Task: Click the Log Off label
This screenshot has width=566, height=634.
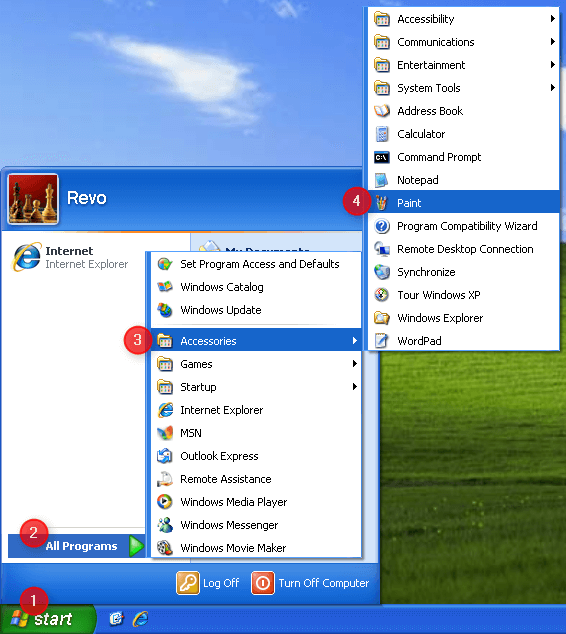Action: 221,583
